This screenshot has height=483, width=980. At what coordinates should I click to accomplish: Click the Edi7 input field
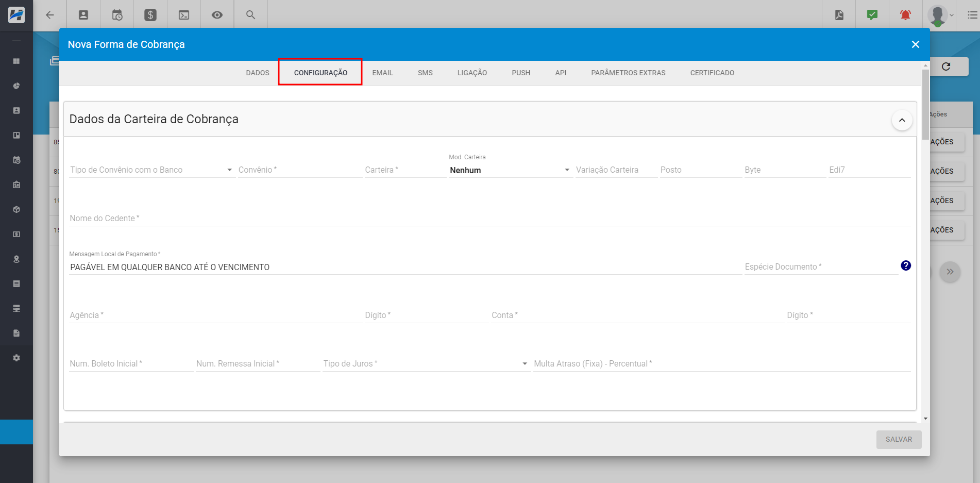click(869, 170)
